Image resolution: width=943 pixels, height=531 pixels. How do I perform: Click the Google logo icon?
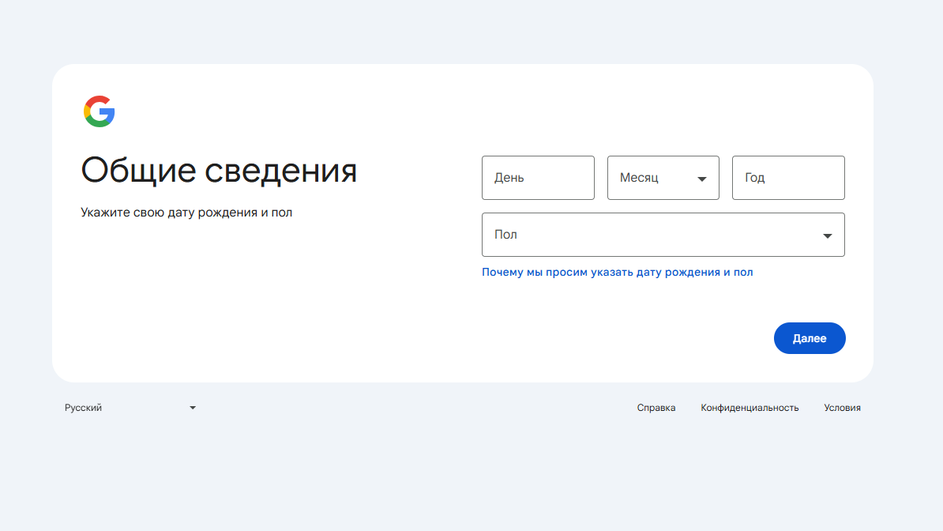99,111
